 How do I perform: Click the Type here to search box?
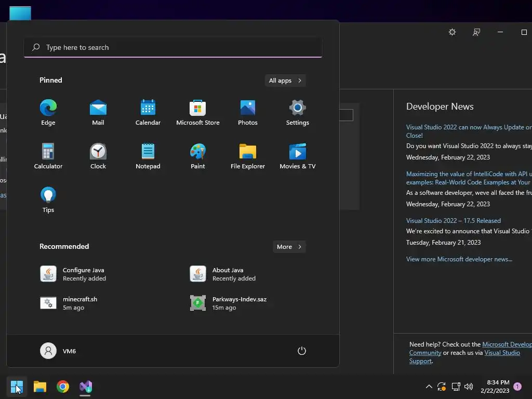[173, 47]
